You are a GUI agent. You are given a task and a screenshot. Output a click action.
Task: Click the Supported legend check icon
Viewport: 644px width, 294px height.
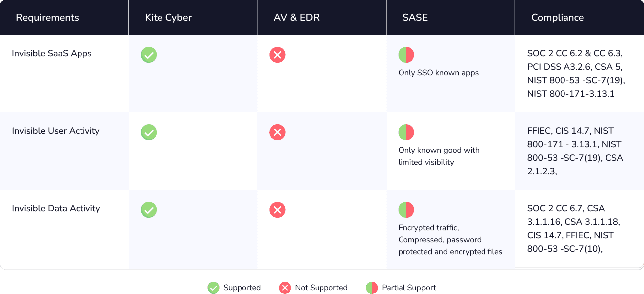[x=213, y=288]
